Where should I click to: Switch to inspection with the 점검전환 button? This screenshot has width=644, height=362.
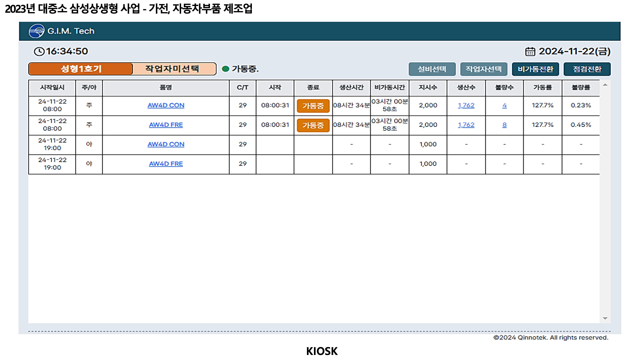click(587, 69)
